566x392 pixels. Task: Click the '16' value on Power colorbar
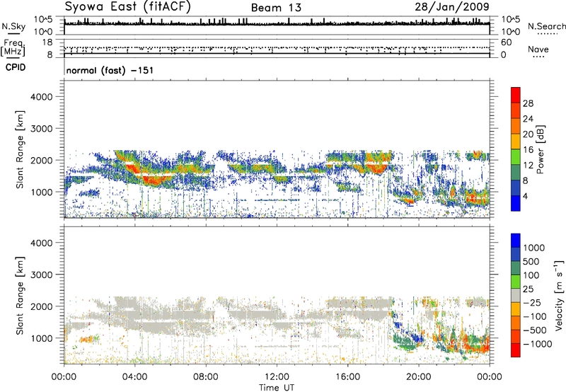pos(528,150)
